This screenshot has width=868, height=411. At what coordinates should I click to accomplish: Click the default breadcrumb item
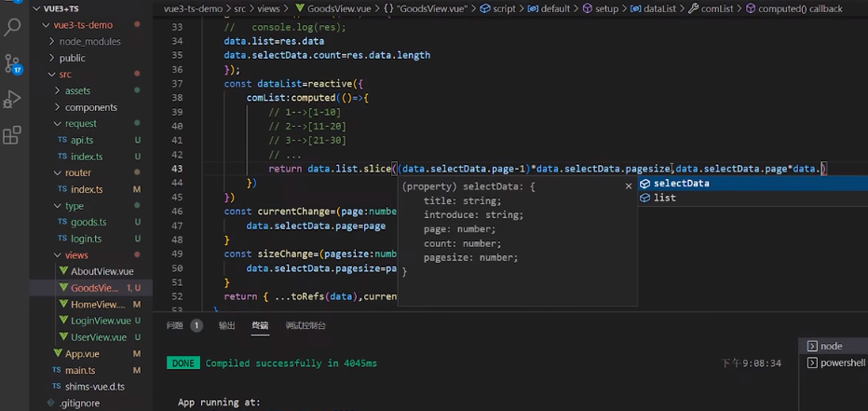(549, 8)
